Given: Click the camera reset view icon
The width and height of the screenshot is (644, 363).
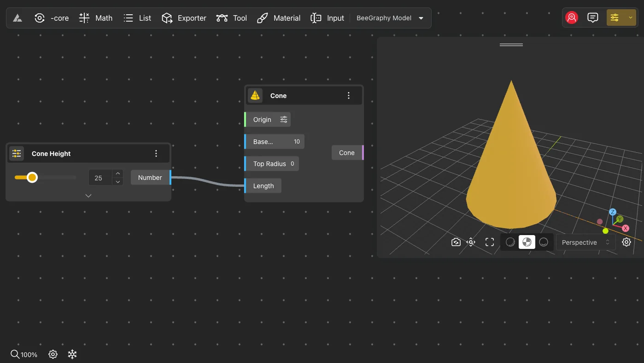Looking at the screenshot, I should tap(456, 242).
